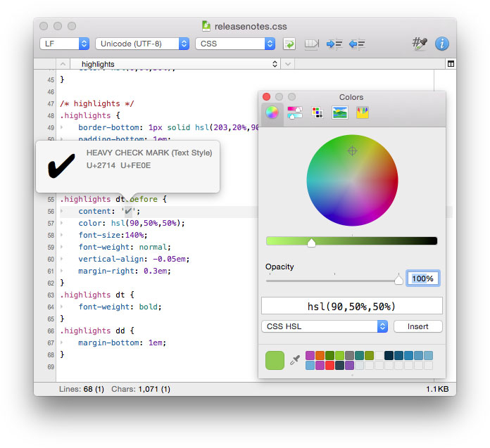
Task: Click the 'vertical-align: -0.05em;' line
Action: coord(134,259)
